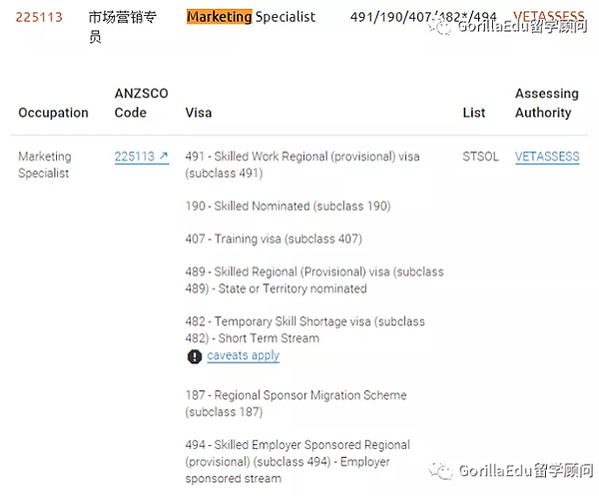Click the List column header
599x498 pixels.
tap(474, 113)
